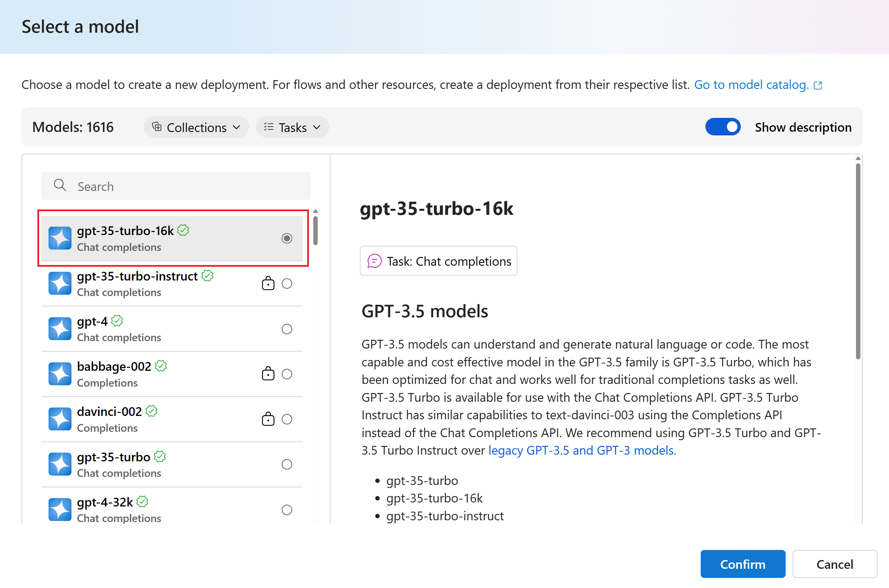Cancel the model selection dialog
The width and height of the screenshot is (889, 588).
835,564
